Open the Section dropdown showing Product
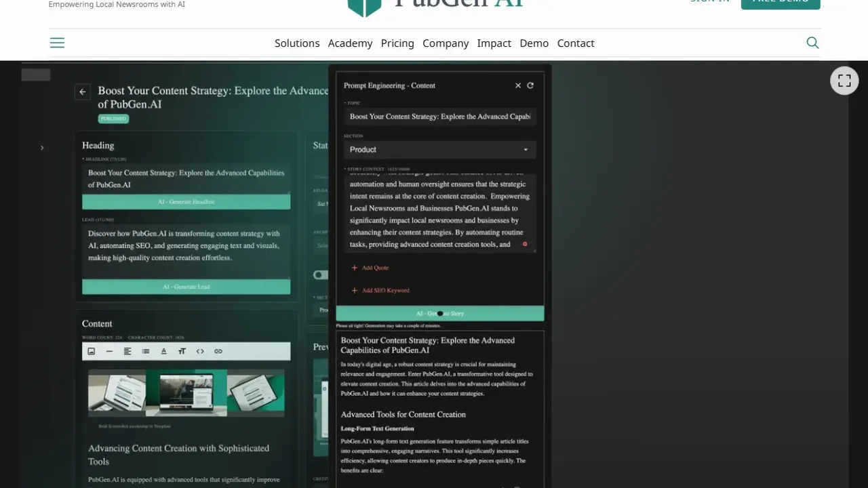Screen dimensions: 868x488 click(439, 149)
